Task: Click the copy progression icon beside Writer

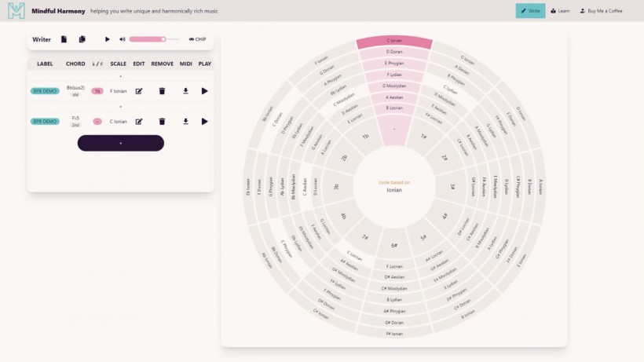Action: (82, 39)
